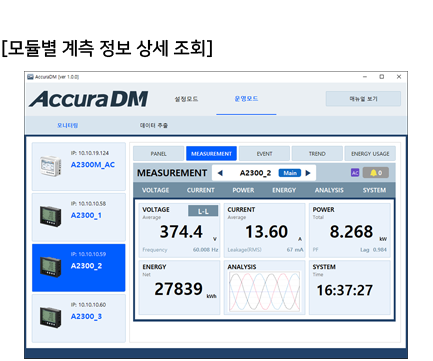Click the A2300_1 device name link
The width and height of the screenshot is (433, 361).
(x=86, y=215)
